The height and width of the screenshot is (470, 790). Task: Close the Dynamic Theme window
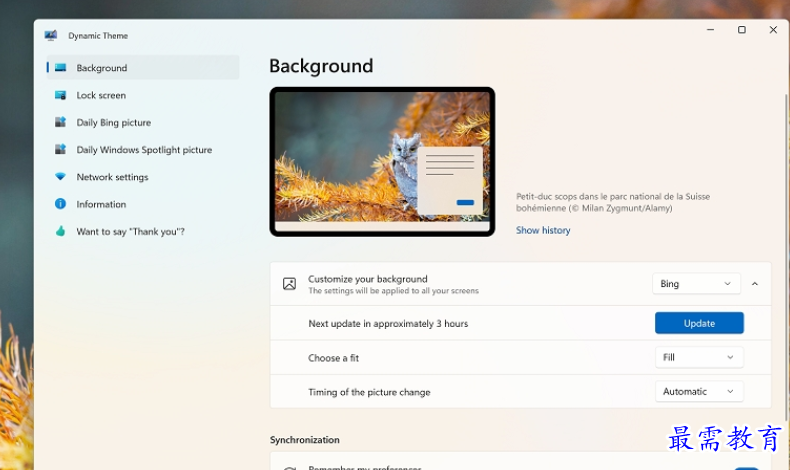point(773,30)
